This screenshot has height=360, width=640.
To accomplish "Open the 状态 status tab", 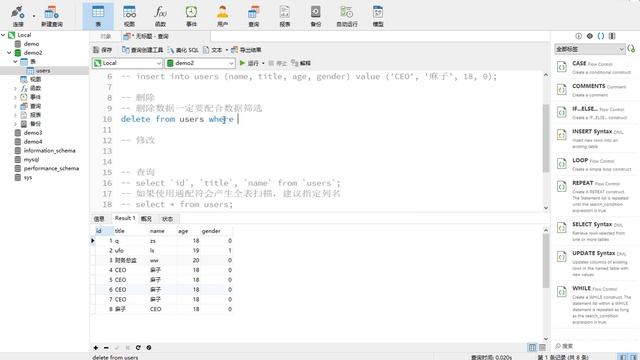I will pyautogui.click(x=168, y=219).
